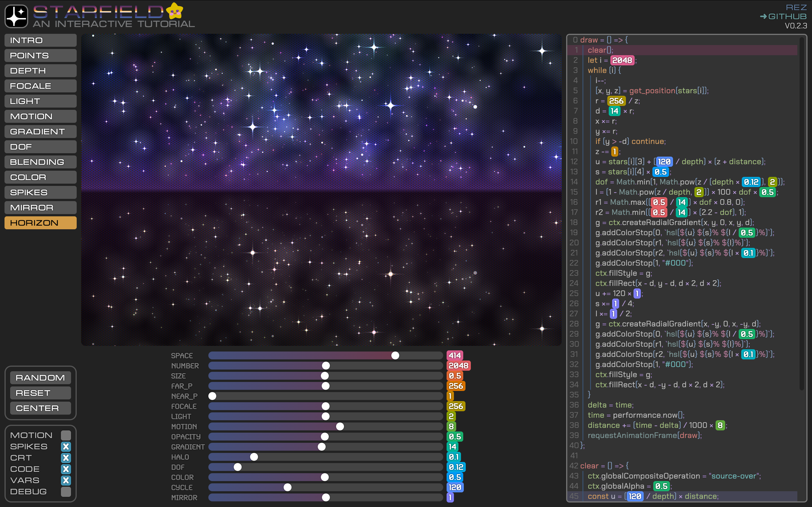812x507 pixels.
Task: Enable the MOTION checkbox
Action: (66, 435)
